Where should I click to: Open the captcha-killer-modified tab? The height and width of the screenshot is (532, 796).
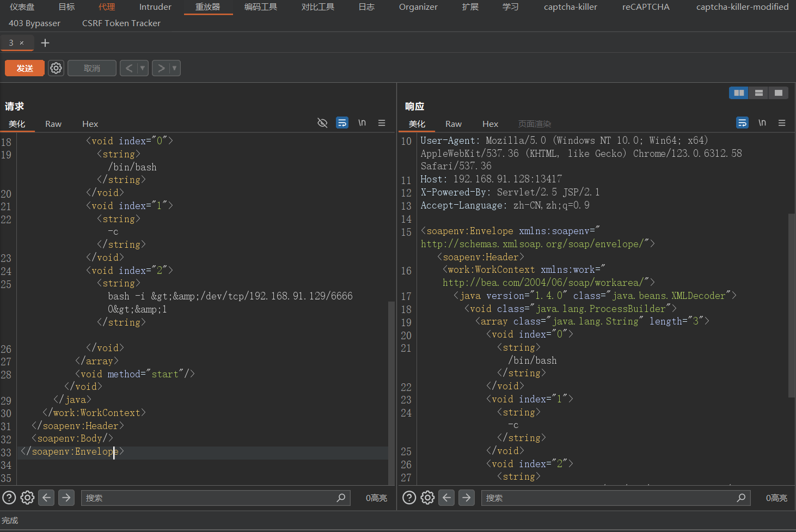(x=743, y=7)
